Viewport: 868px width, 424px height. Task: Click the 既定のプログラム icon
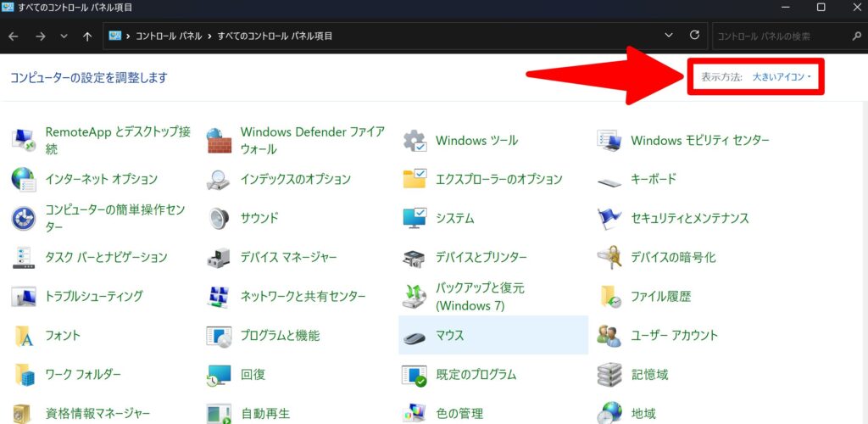[414, 375]
